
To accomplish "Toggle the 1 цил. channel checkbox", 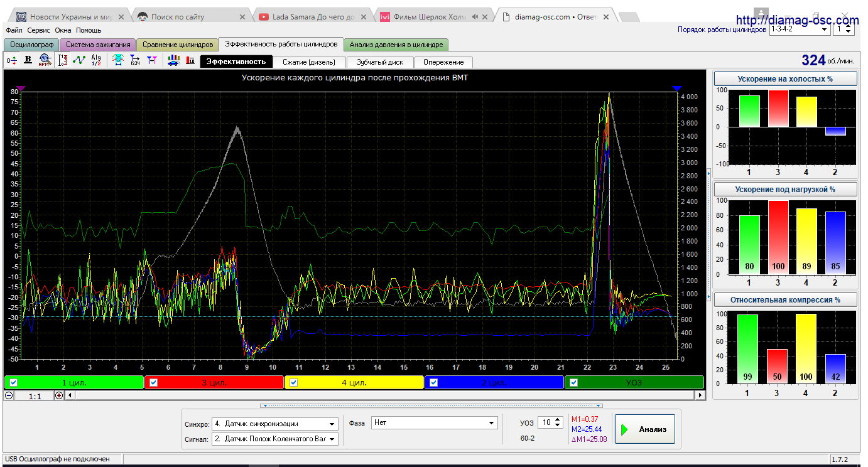I will 13,382.
